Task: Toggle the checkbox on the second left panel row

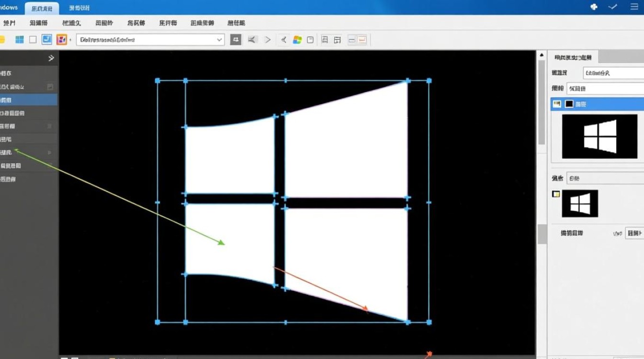Action: (50, 87)
